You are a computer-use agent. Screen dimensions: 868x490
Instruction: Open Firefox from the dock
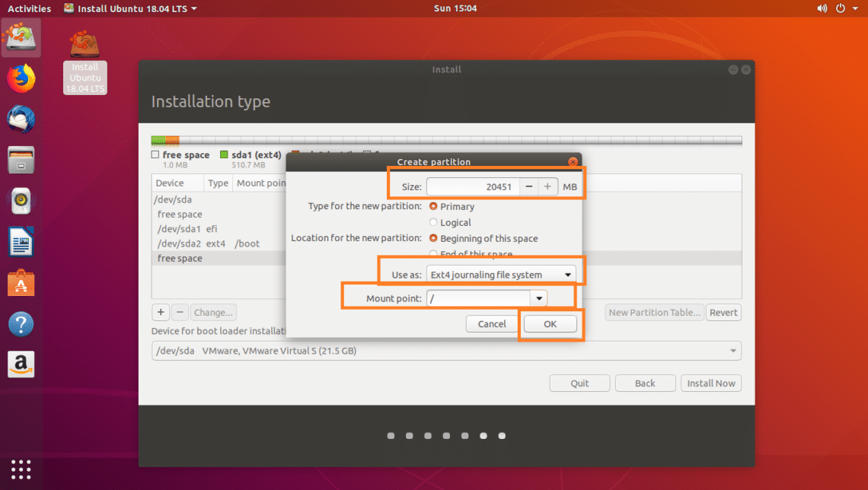point(21,78)
